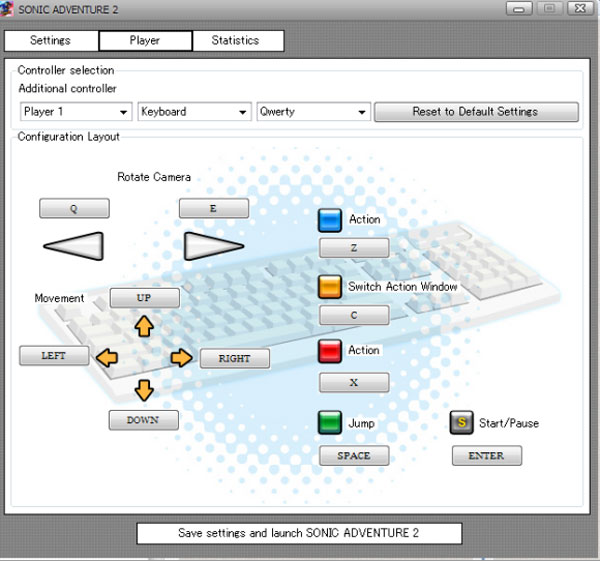The image size is (600, 561).
Task: Open the Qwerty layout dropdown
Action: coord(314,112)
